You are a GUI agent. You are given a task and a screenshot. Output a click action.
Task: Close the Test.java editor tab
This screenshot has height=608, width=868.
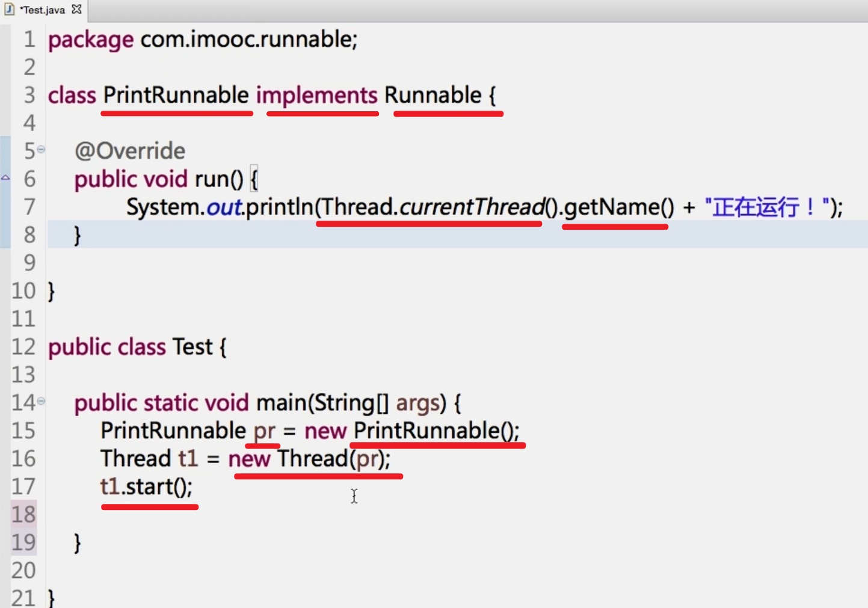76,9
